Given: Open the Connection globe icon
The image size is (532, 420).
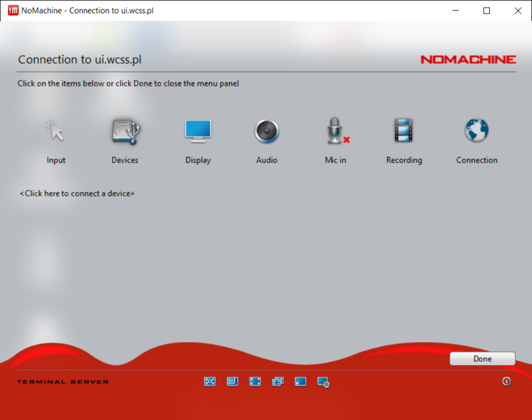Looking at the screenshot, I should (x=476, y=131).
